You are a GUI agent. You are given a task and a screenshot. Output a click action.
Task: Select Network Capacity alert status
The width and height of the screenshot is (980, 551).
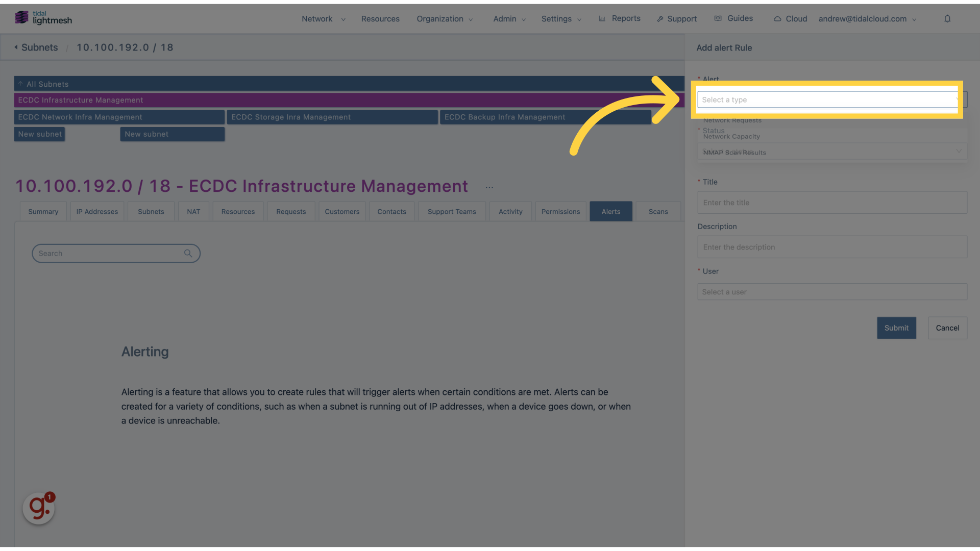pyautogui.click(x=731, y=137)
